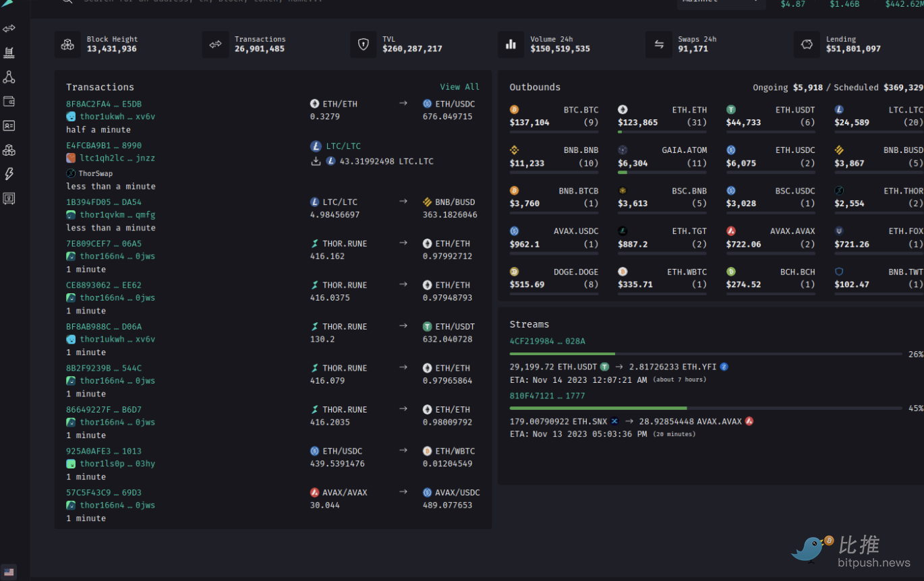Open the network nodes icon in sidebar

point(9,78)
